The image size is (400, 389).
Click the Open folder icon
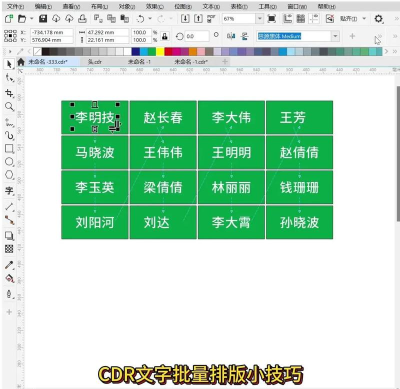22,19
